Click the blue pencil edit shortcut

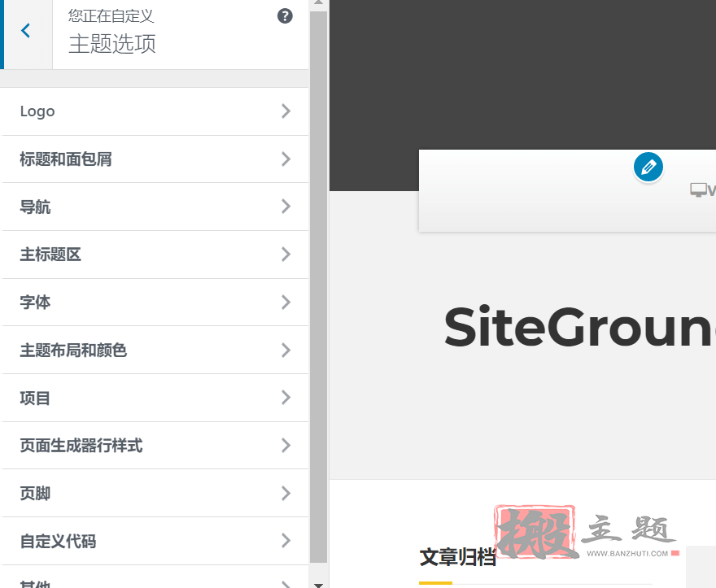[648, 167]
